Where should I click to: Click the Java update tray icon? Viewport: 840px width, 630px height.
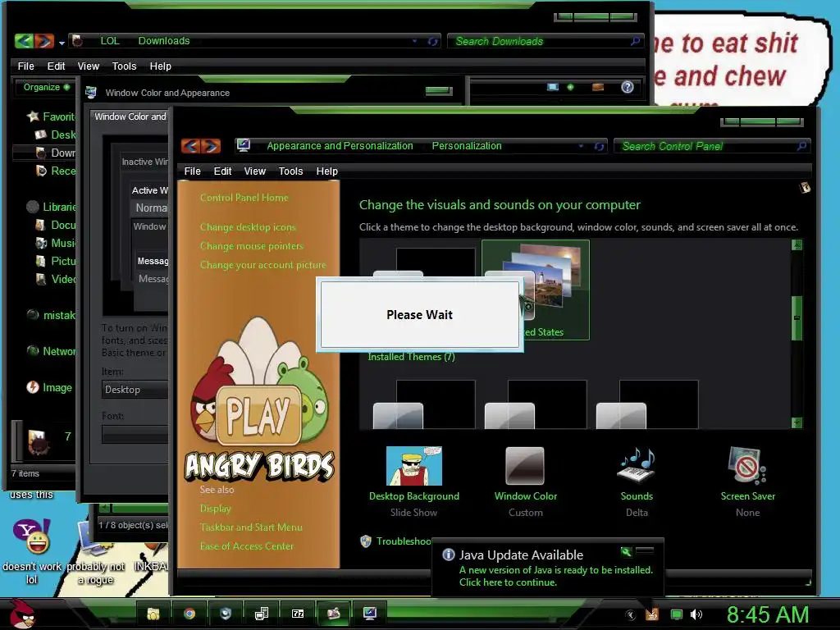[651, 614]
